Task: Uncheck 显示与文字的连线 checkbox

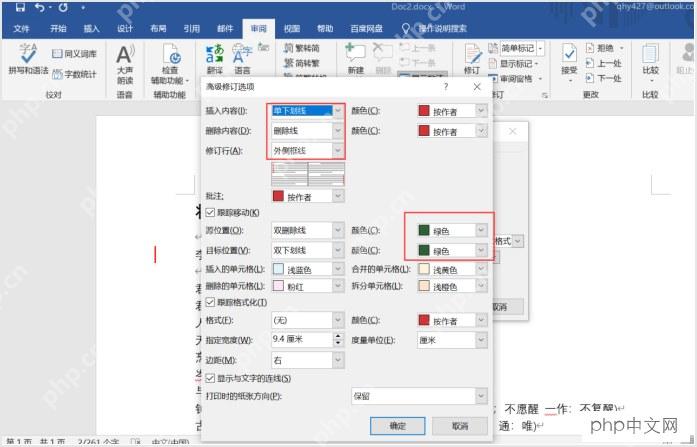Action: click(210, 379)
